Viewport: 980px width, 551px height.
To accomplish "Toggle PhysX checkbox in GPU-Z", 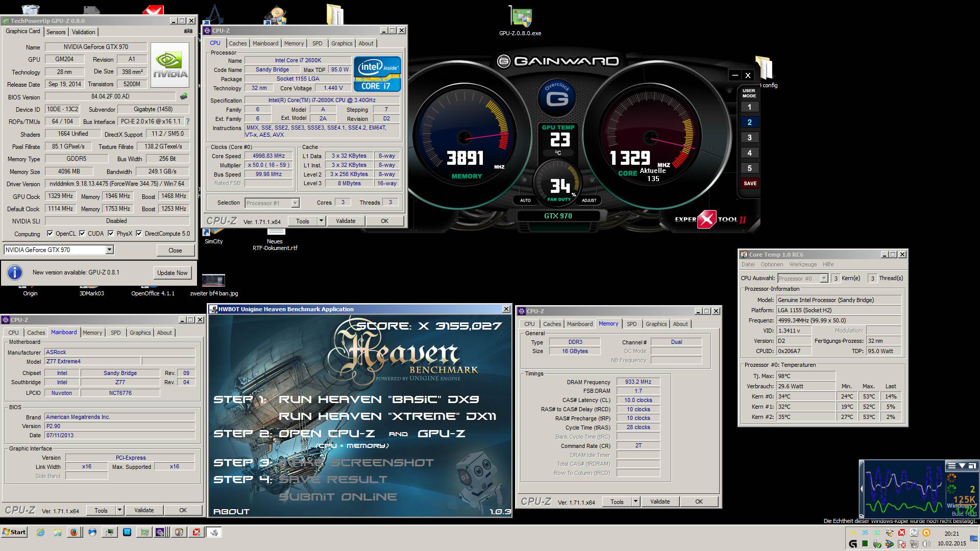I will (x=111, y=234).
